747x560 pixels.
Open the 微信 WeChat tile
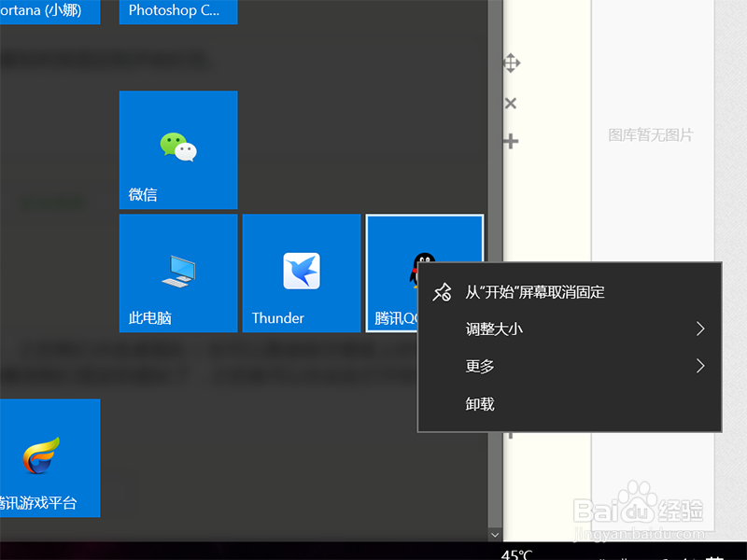pos(178,149)
